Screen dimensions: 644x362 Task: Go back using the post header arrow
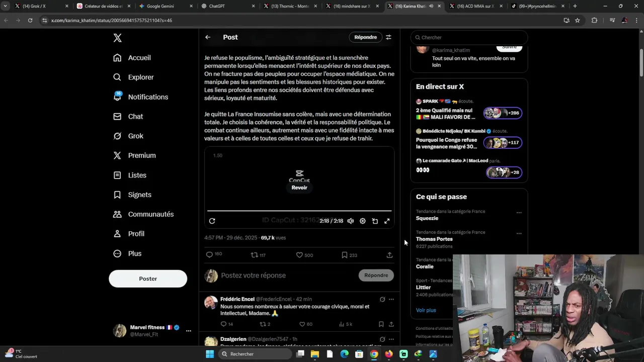pos(208,37)
